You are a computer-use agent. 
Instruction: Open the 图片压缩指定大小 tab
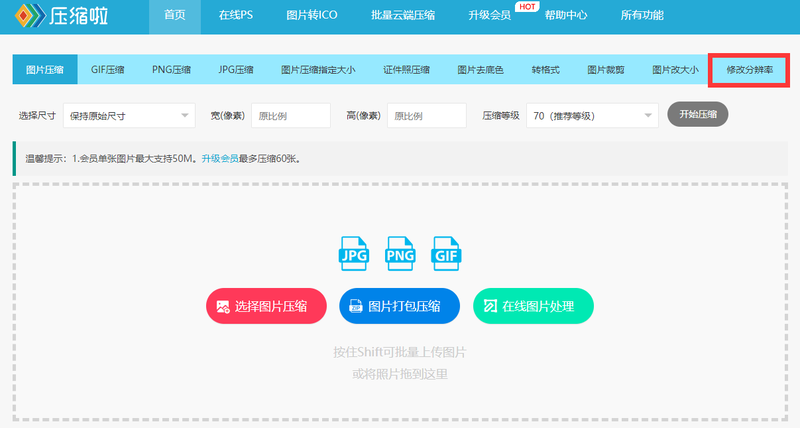[318, 69]
